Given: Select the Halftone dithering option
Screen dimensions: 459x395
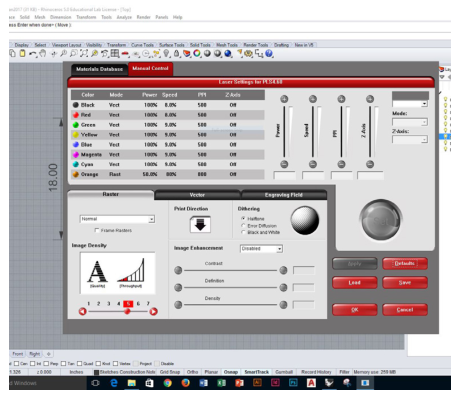Looking at the screenshot, I should tap(243, 218).
